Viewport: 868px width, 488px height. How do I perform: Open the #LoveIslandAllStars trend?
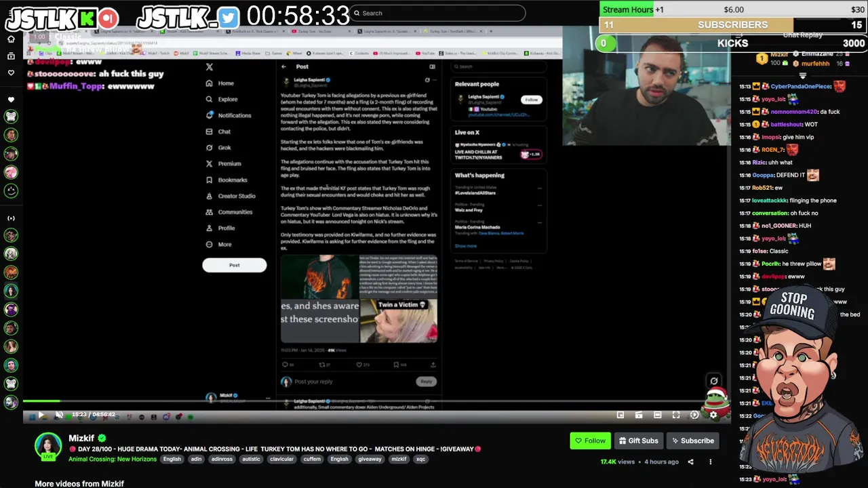point(475,193)
